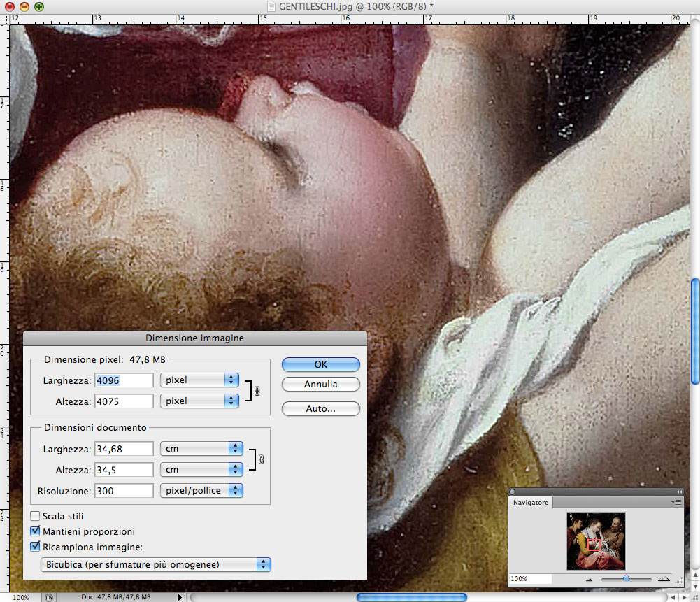Open the pixel/pollice resolution unit dropdown

click(201, 490)
